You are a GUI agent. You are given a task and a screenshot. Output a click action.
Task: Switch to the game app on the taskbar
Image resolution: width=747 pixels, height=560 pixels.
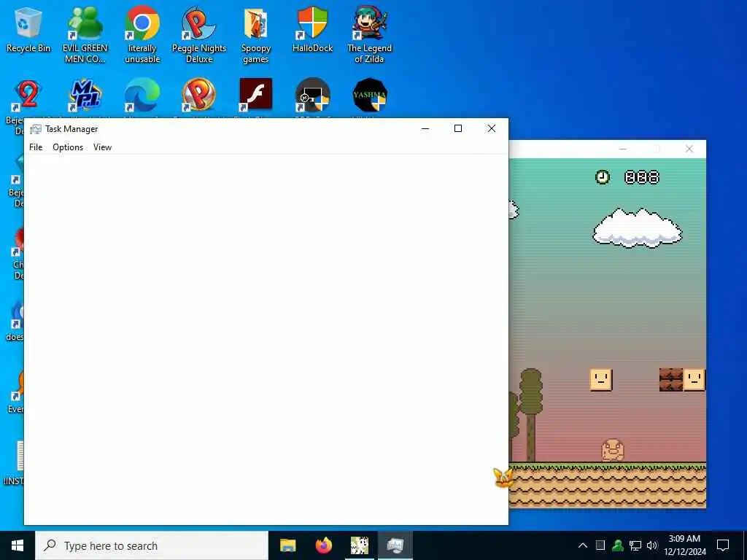(359, 545)
